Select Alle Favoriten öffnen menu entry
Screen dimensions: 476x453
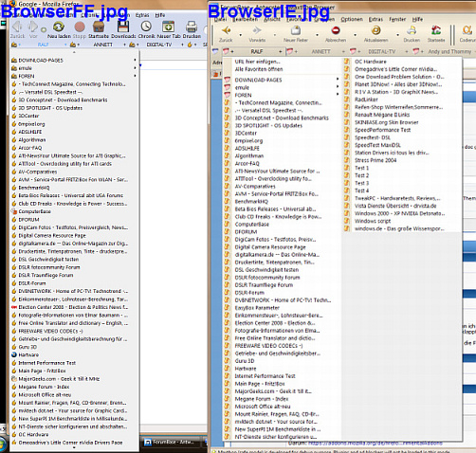click(259, 69)
